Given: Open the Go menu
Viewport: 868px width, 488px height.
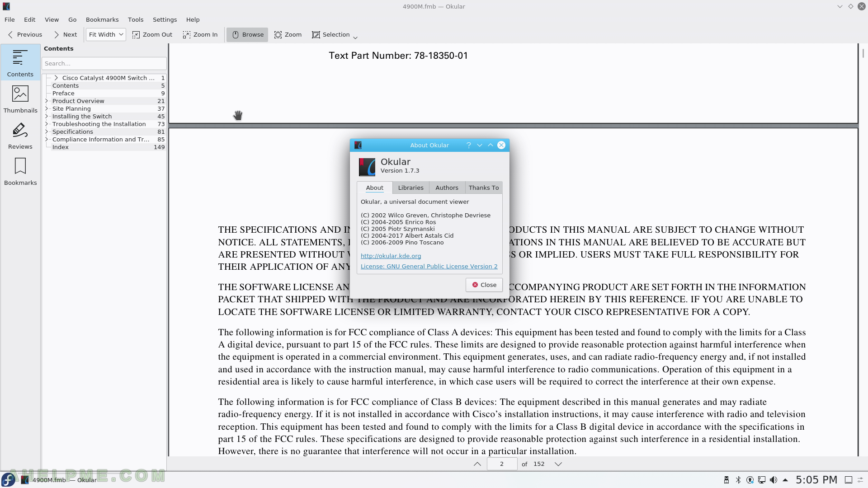Looking at the screenshot, I should (72, 19).
